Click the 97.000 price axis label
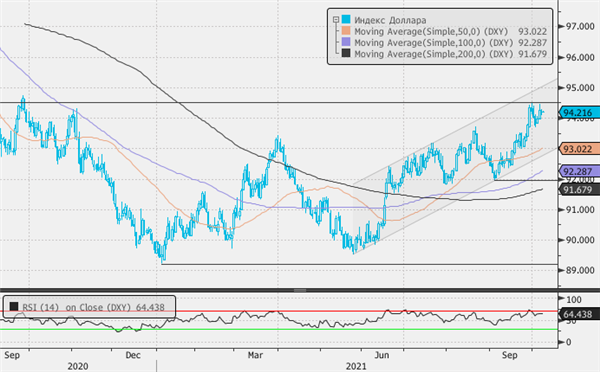Viewport: 600px width, 372px height. (580, 26)
